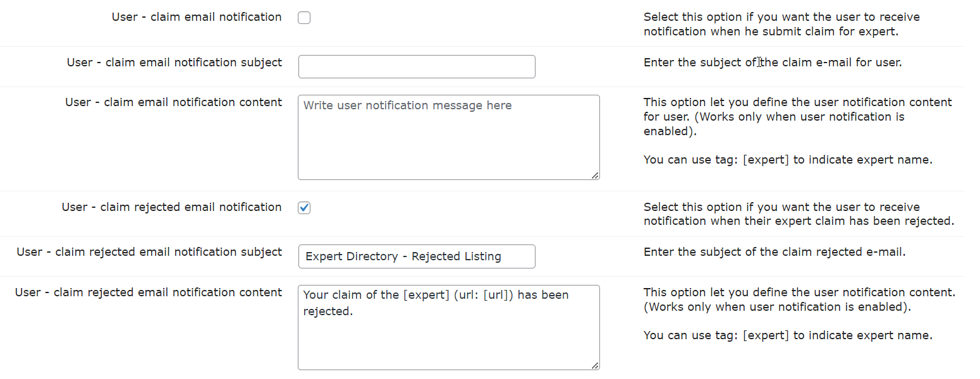Focus the empty claim email notification subject field
The image size is (980, 379).
(417, 66)
